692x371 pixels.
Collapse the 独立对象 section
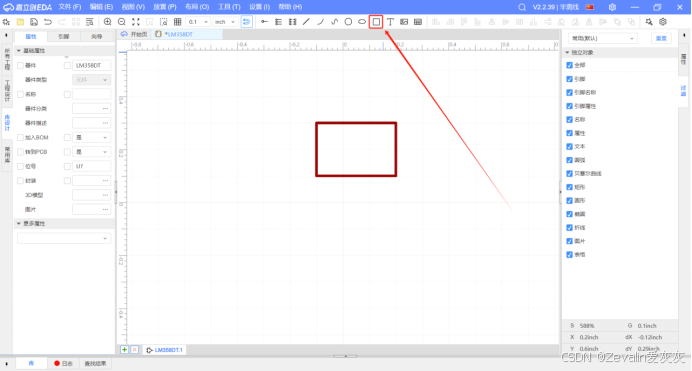point(568,52)
